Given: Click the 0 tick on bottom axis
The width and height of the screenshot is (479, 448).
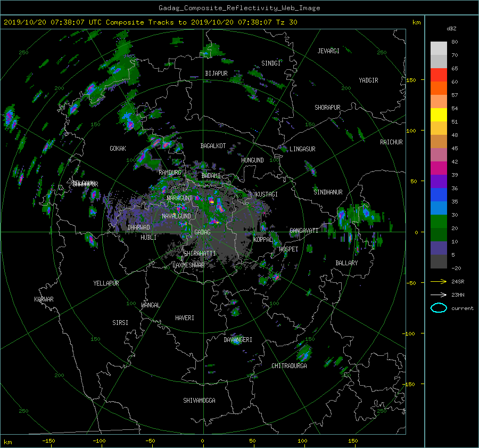Looking at the screenshot, I should pos(202,441).
